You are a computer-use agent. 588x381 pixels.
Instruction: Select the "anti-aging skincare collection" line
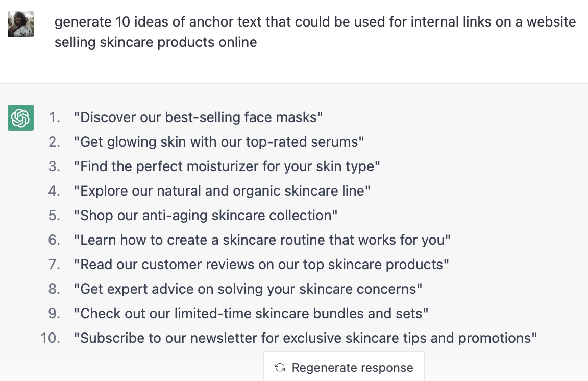point(205,216)
